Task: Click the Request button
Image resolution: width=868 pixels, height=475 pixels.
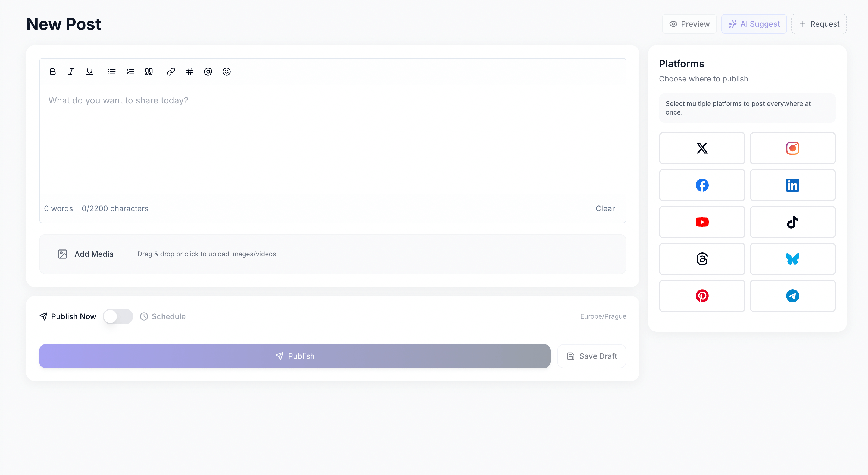Action: pos(819,24)
